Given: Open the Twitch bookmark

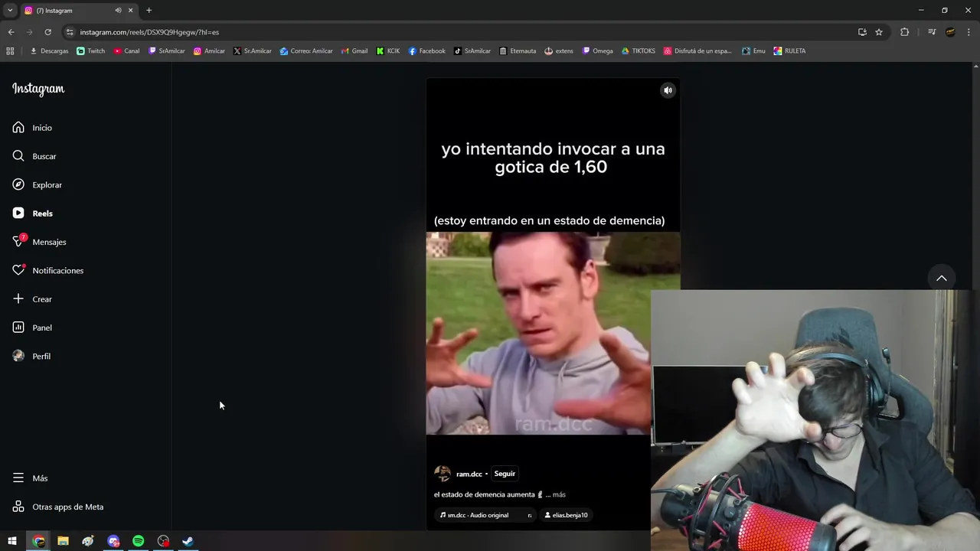Looking at the screenshot, I should tap(91, 51).
